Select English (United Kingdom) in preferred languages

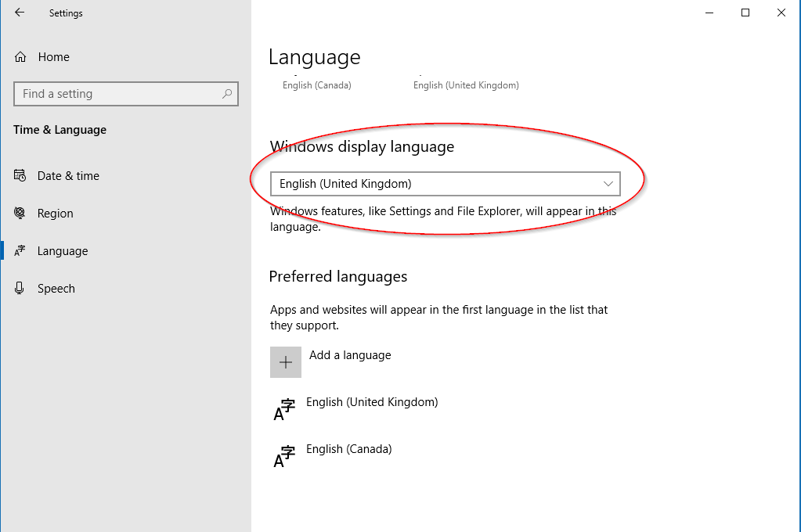coord(372,402)
